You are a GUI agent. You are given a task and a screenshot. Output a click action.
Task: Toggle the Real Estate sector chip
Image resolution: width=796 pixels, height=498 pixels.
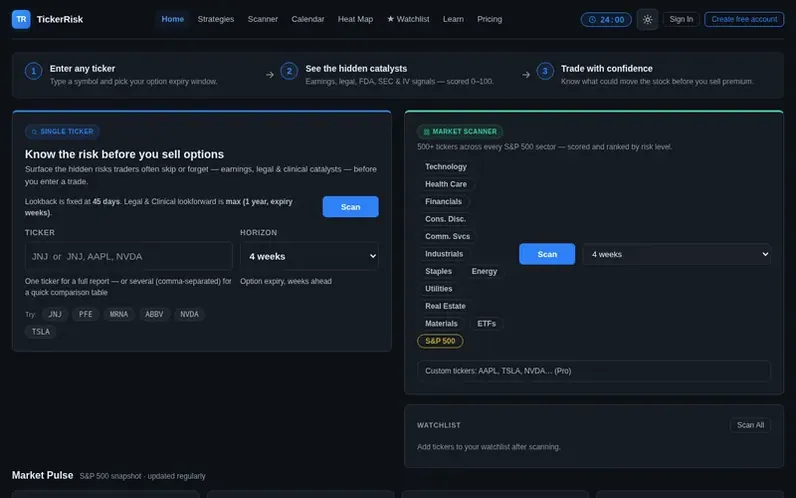[x=445, y=306]
